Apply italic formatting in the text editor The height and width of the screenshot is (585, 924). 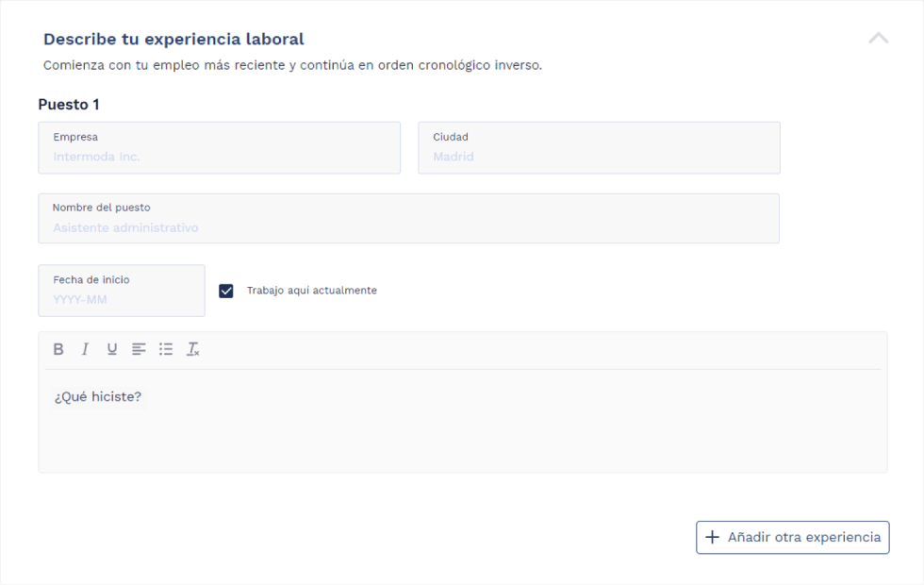point(85,349)
